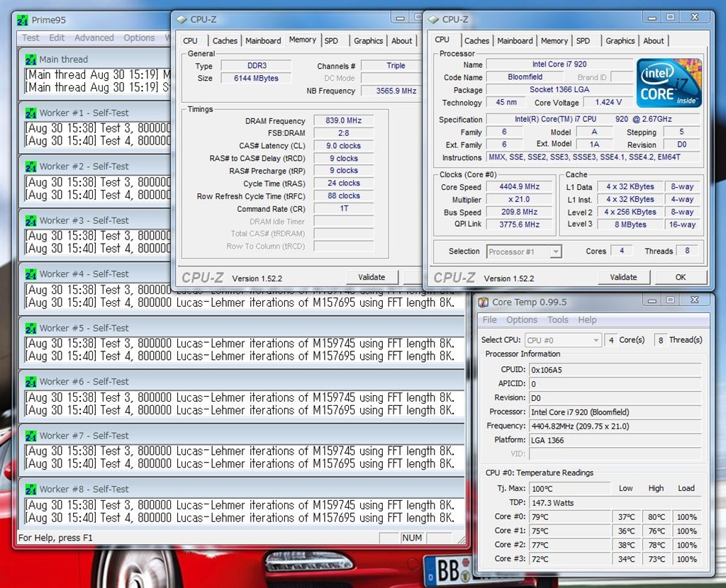
Task: Click the Worker #1 Self-Test icon
Action: click(30, 113)
